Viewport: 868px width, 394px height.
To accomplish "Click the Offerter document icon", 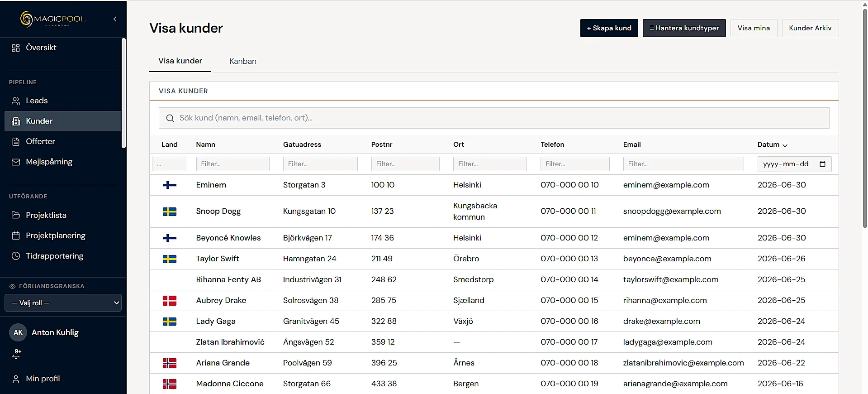I will pos(16,142).
